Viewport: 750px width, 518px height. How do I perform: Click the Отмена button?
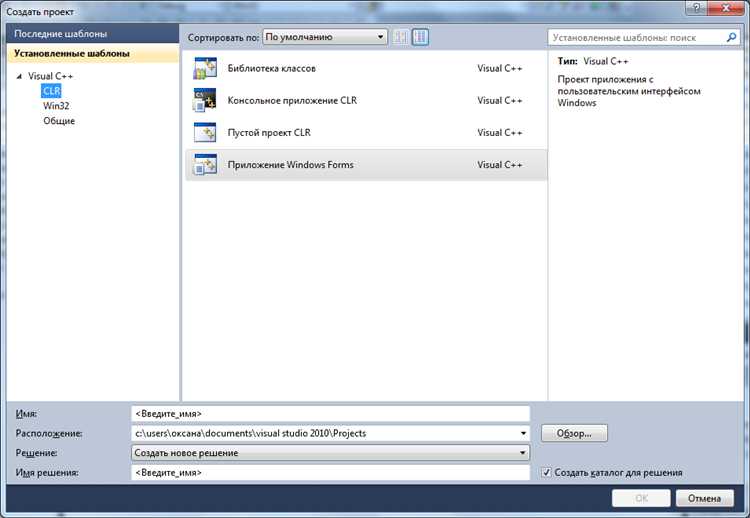click(x=704, y=498)
